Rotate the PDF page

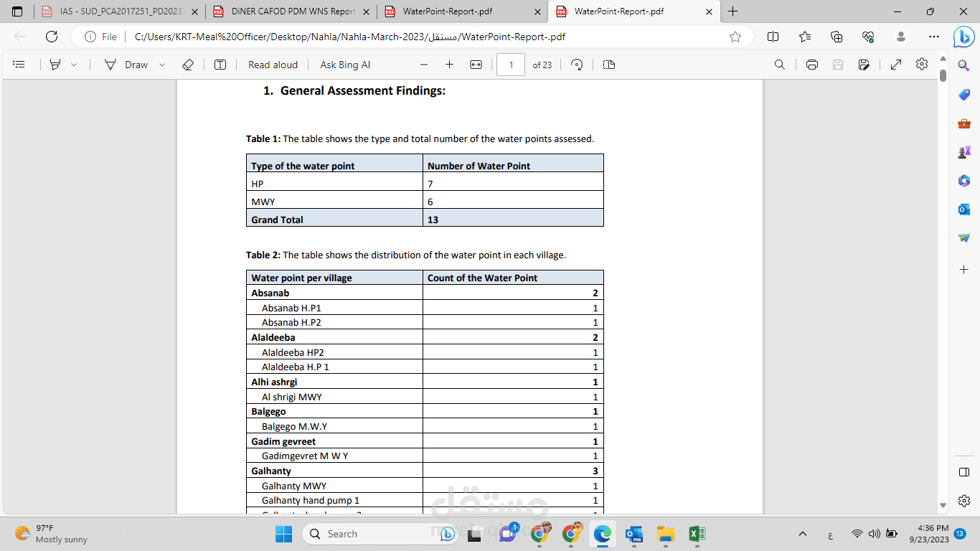(x=577, y=65)
